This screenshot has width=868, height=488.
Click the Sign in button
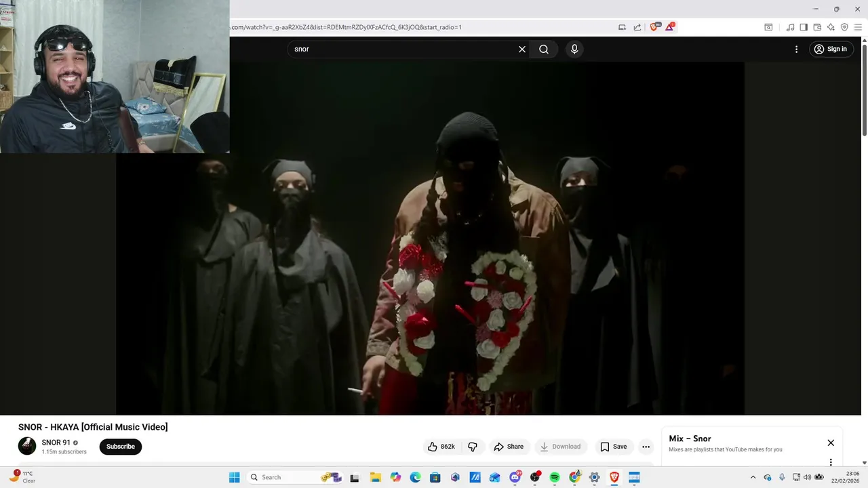pyautogui.click(x=831, y=49)
